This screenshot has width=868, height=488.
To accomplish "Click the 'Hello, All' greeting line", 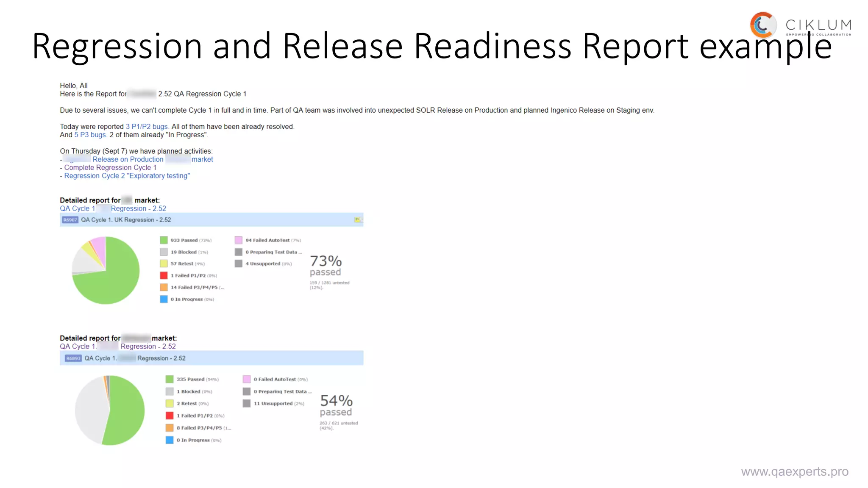I will [x=74, y=86].
